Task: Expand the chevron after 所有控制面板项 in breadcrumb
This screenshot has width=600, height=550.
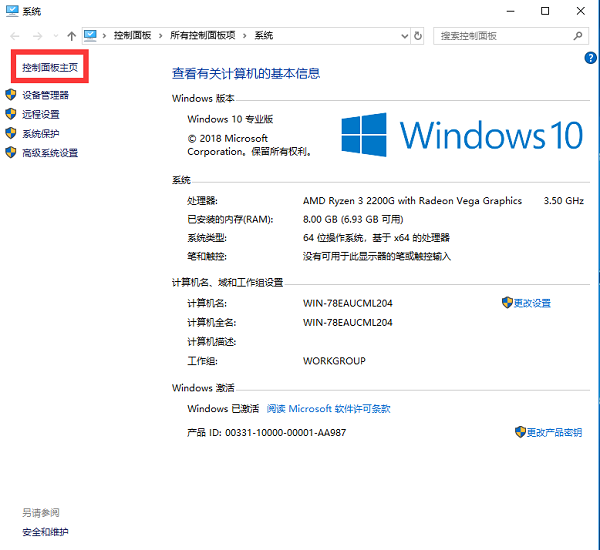Action: [x=246, y=35]
